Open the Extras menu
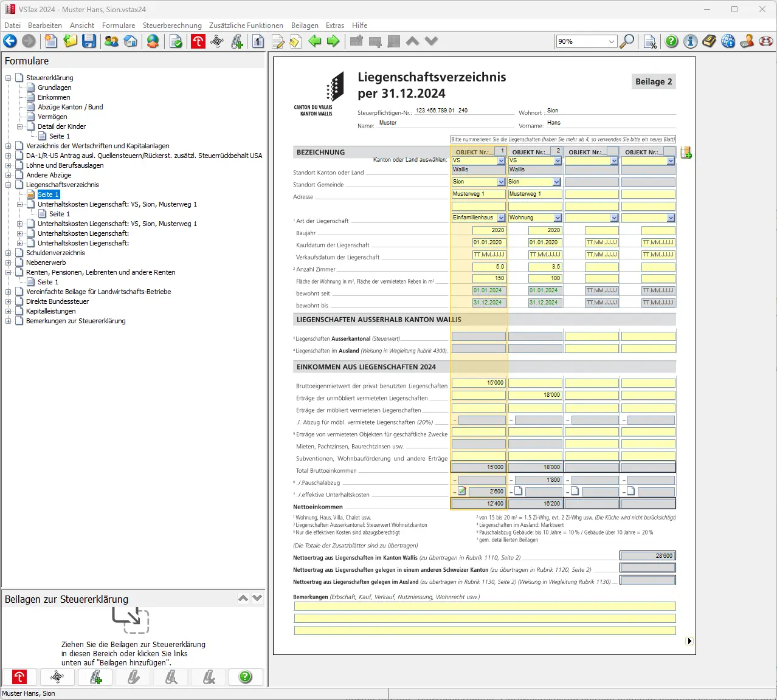Screen dimensions: 777x700 coord(334,26)
